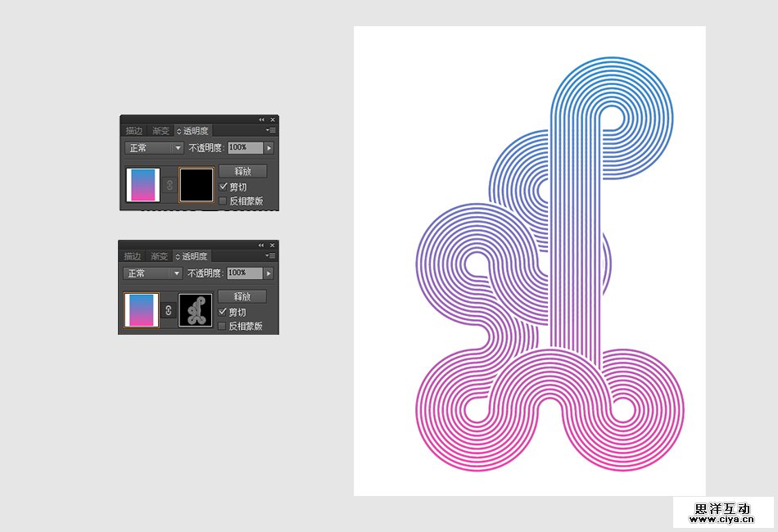Image resolution: width=778 pixels, height=532 pixels.
Task: Click 释放 button in upper panel
Action: coord(242,171)
